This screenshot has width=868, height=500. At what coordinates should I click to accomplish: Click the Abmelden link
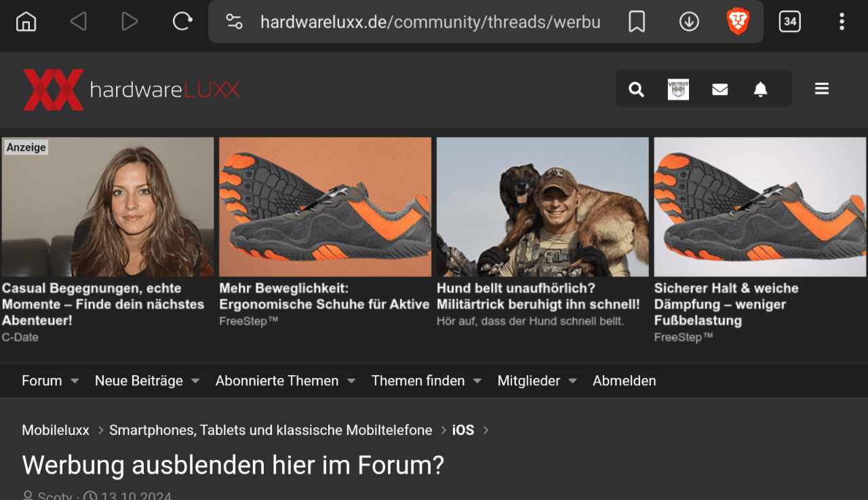pyautogui.click(x=624, y=381)
